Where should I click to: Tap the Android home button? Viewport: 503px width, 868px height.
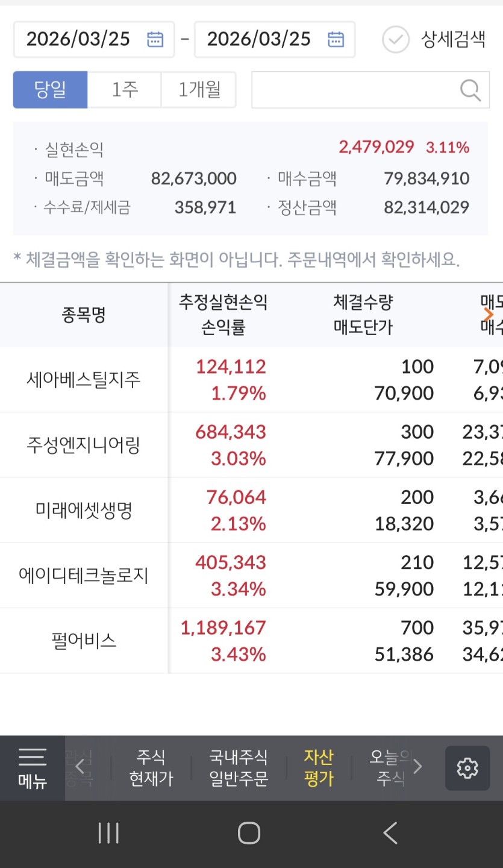click(x=249, y=834)
